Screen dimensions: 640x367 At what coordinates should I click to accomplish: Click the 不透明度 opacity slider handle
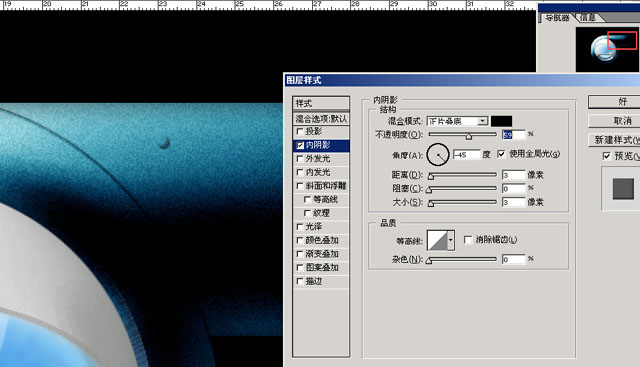[469, 136]
